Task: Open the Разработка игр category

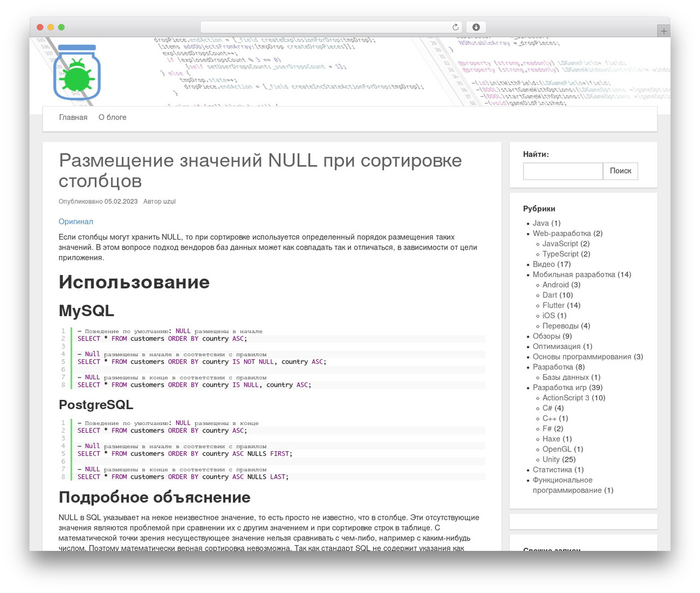Action: coord(559,388)
